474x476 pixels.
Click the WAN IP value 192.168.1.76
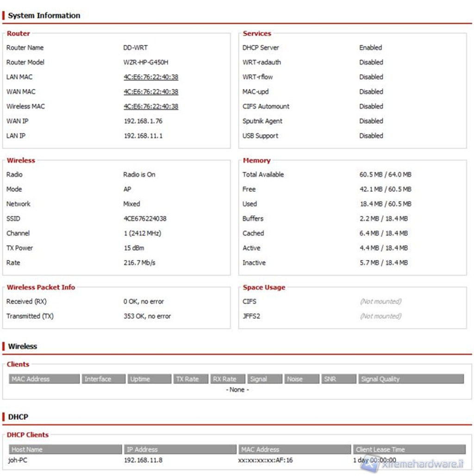point(143,121)
